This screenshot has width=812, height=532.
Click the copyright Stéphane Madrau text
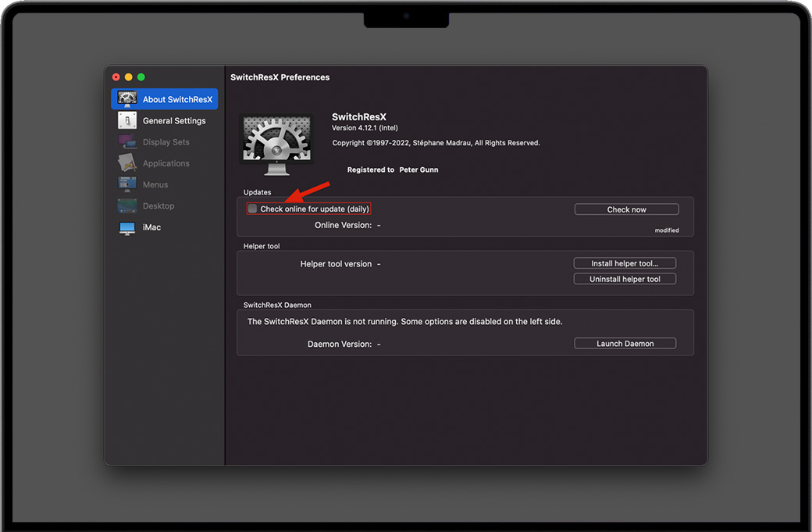pyautogui.click(x=436, y=143)
